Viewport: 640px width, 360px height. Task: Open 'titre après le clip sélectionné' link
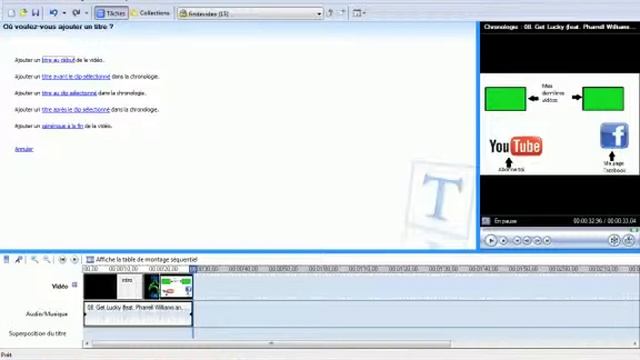pos(76,109)
